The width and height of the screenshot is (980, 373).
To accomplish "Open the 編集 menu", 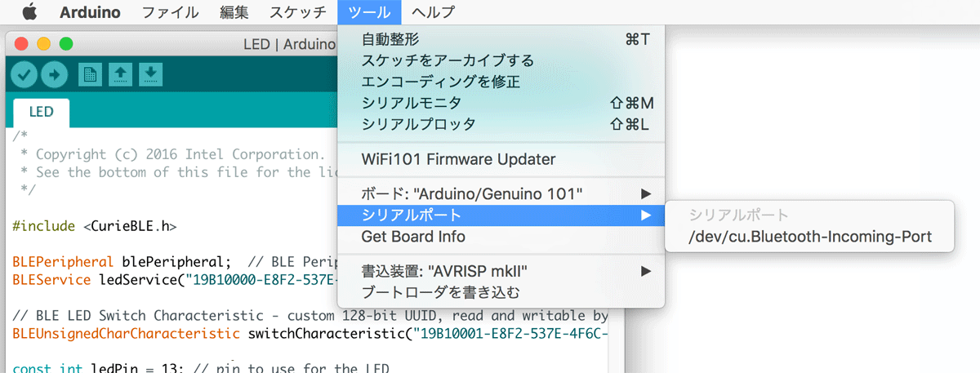I will pyautogui.click(x=234, y=11).
